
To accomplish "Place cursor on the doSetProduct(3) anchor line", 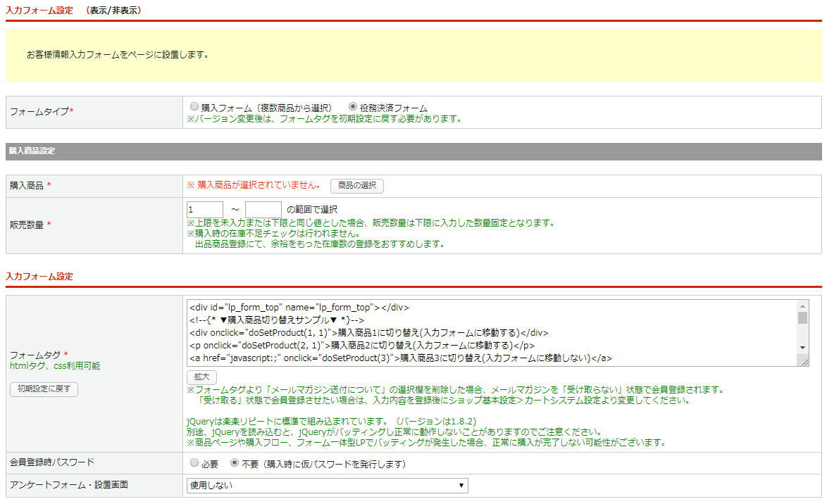I will coord(400,358).
